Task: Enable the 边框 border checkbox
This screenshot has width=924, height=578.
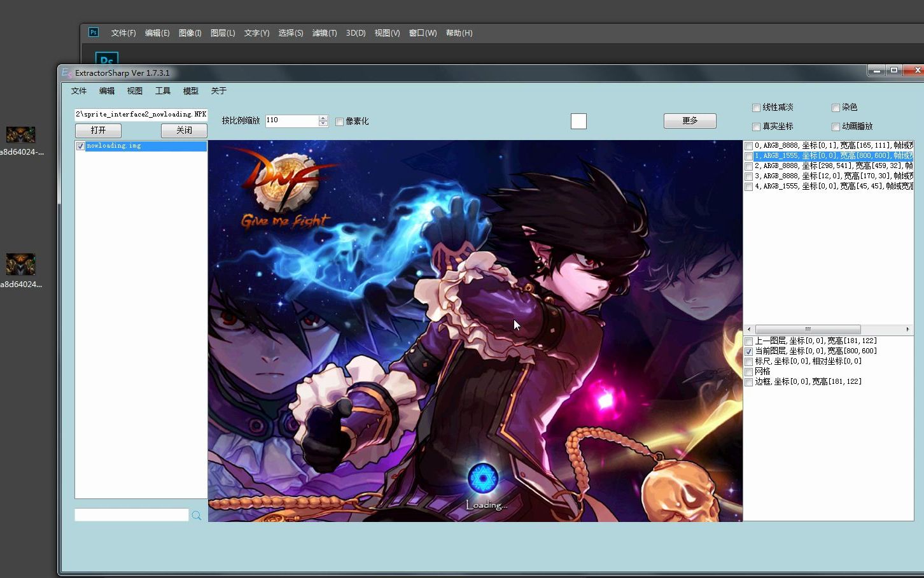Action: coord(749,382)
